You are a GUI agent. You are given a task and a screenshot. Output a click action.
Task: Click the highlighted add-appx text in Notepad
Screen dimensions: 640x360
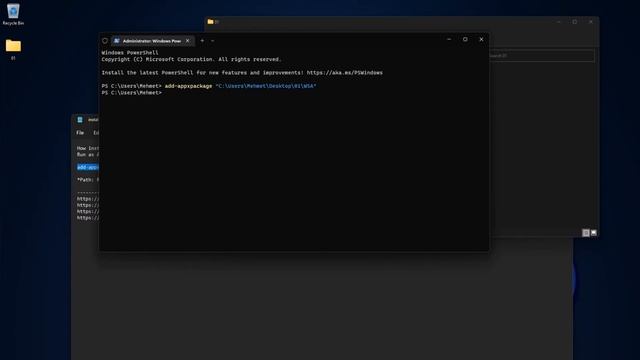(88, 167)
